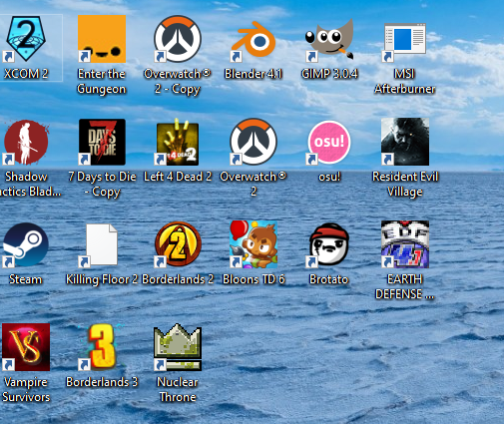Click the Left 4 Dead 2 icon
The height and width of the screenshot is (424, 504).
178,142
